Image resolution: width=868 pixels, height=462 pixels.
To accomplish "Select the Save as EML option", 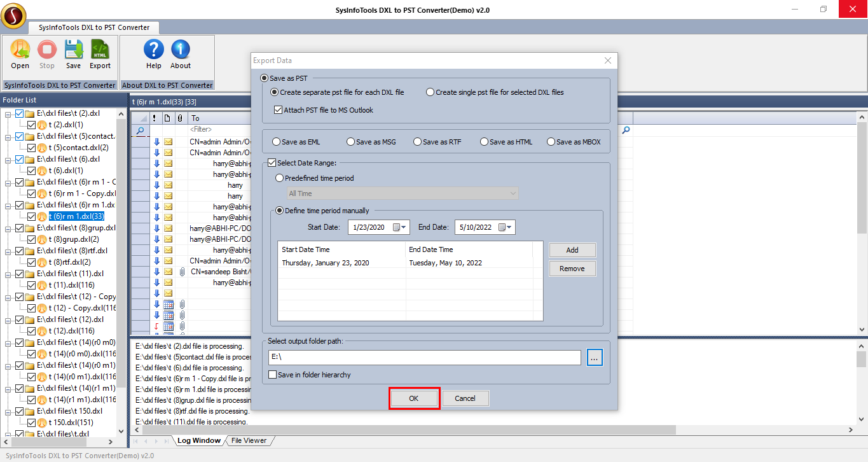I will pyautogui.click(x=276, y=142).
